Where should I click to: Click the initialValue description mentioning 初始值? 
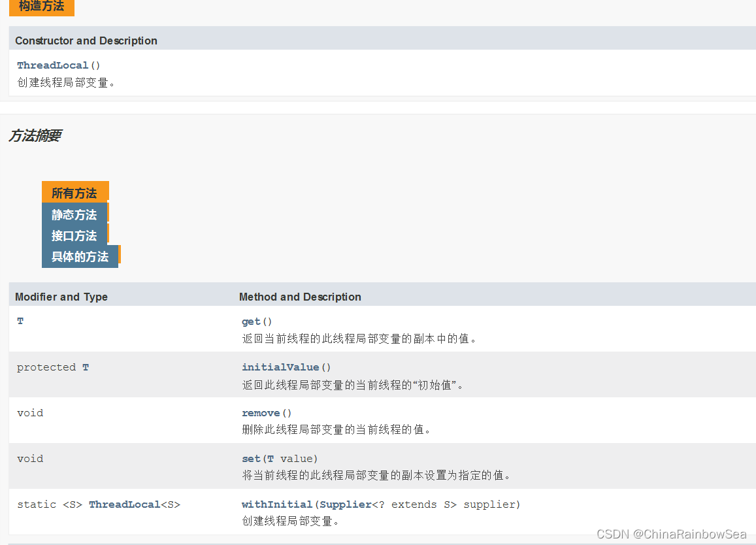coord(352,384)
